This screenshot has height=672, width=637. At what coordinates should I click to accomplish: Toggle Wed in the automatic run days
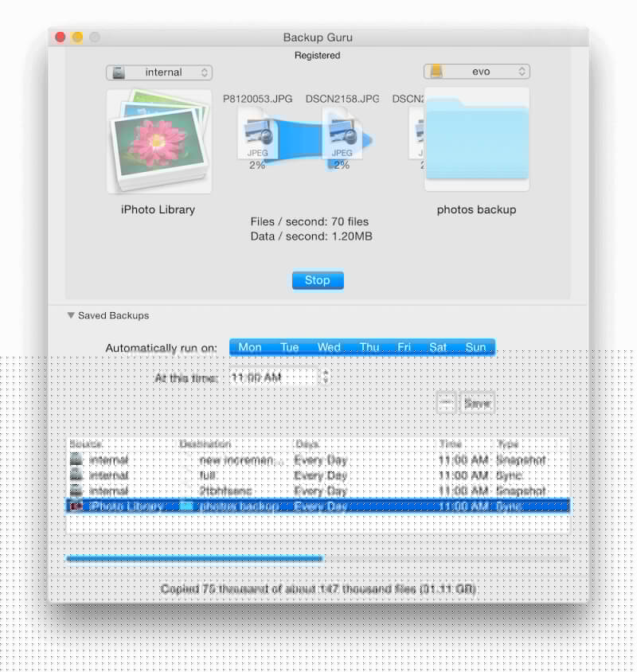(x=329, y=347)
